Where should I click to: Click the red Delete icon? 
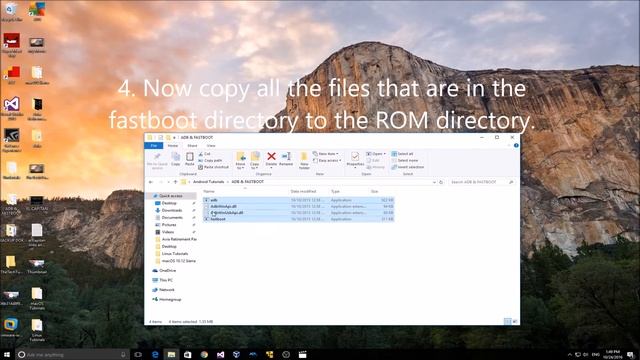click(271, 156)
